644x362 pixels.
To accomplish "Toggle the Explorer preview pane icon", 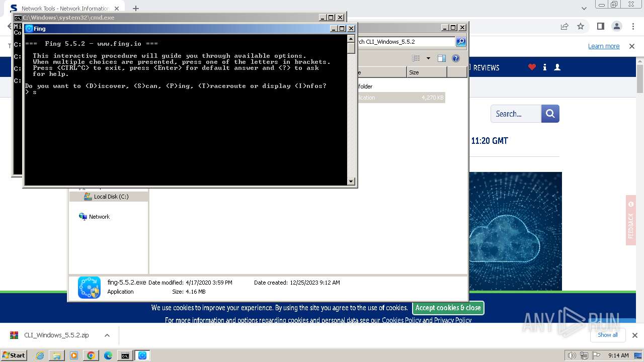I will [x=441, y=58].
